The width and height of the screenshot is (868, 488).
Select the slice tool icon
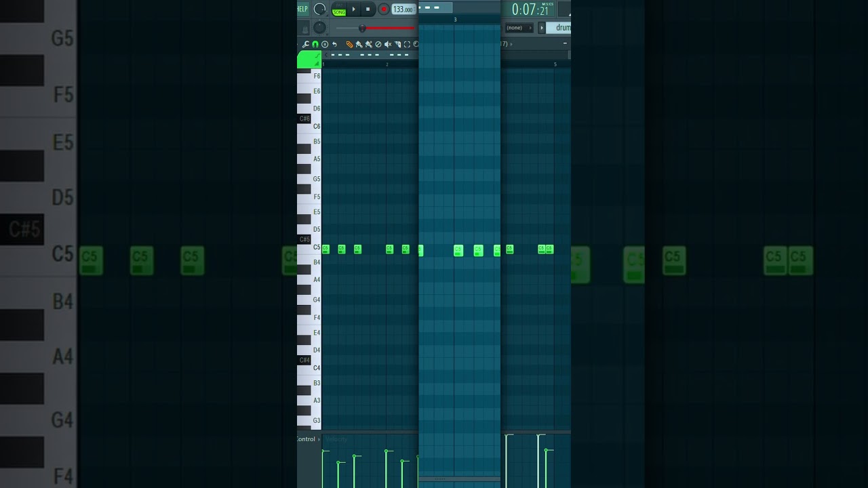coord(397,44)
